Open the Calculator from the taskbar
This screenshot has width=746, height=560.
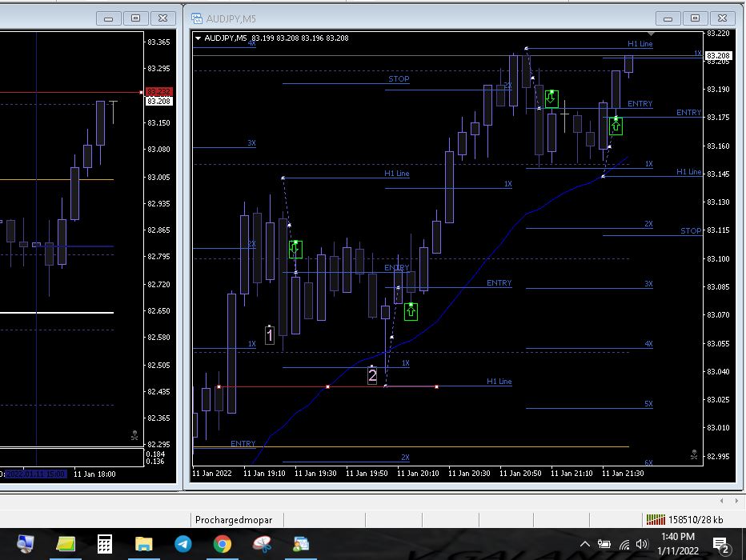(x=105, y=544)
